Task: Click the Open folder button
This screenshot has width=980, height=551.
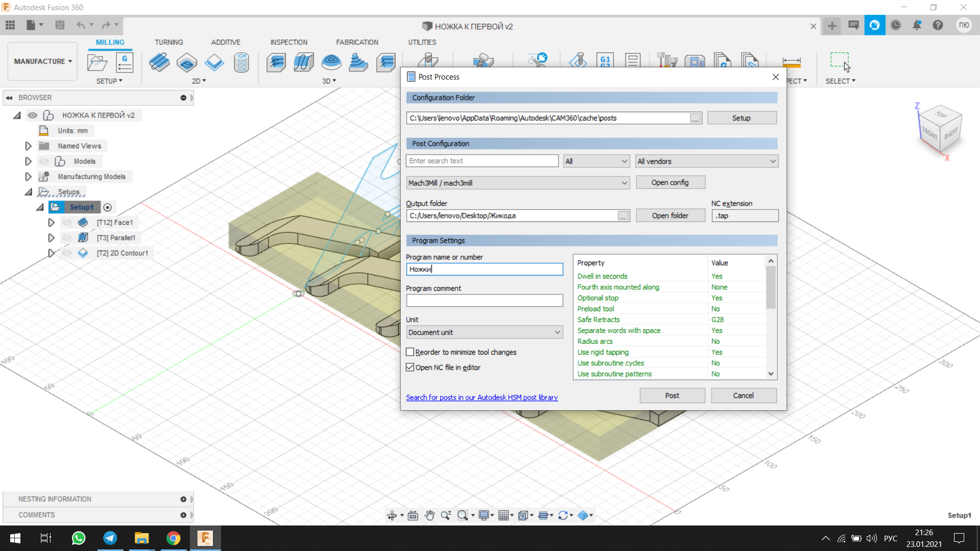Action: pos(670,216)
